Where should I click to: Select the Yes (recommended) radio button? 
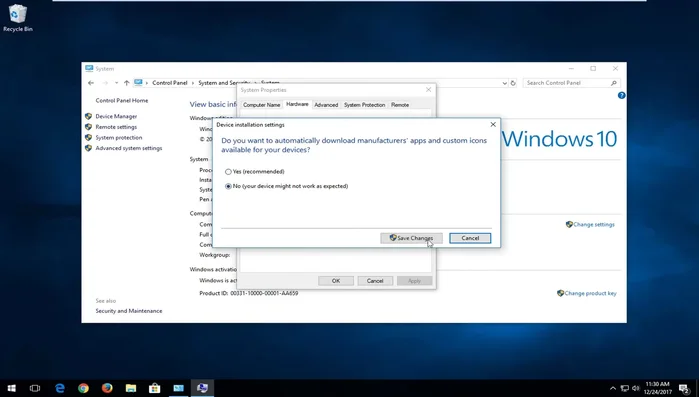228,172
